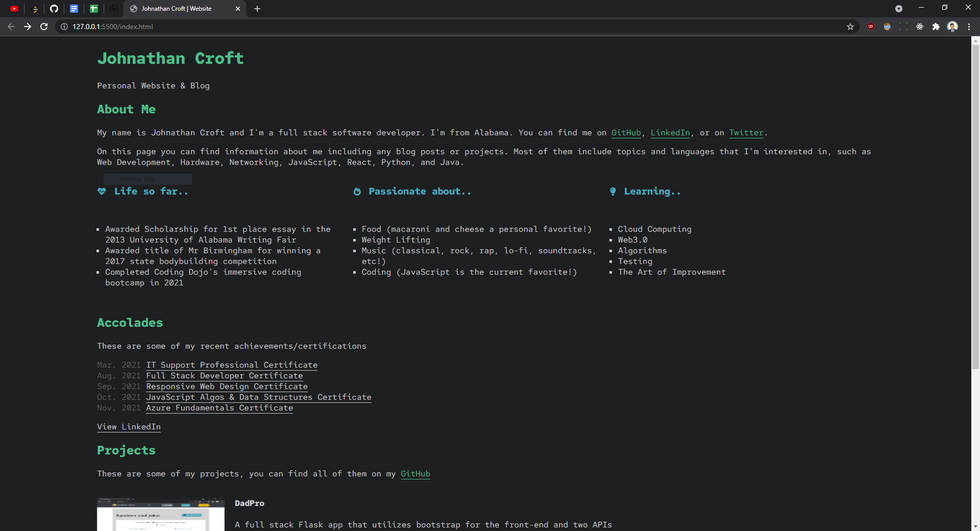Screen dimensions: 980x531
Task: Switch to the pinned GitHub tab
Action: 54,9
